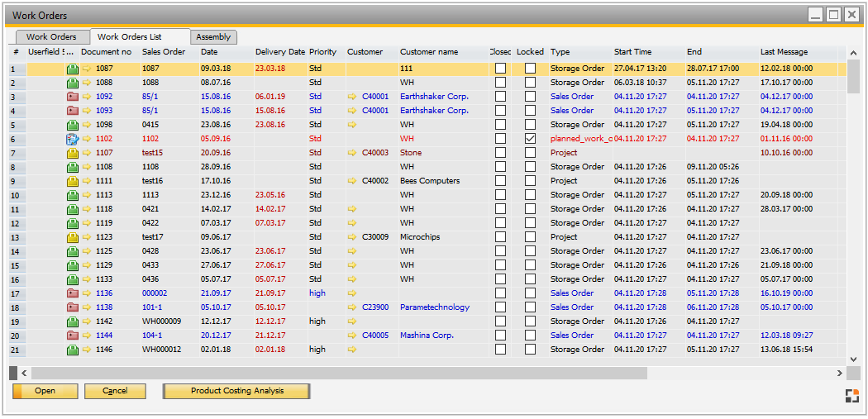Follow the customer arrow on row 1146
Image resolution: width=868 pixels, height=419 pixels.
click(x=352, y=350)
